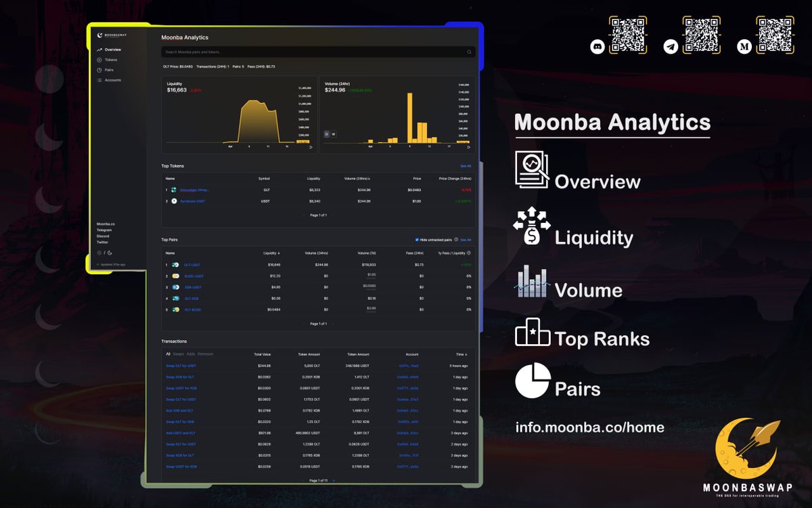Open the Syndicate USDT token link
Screen dimensions: 812x508
tap(192, 201)
